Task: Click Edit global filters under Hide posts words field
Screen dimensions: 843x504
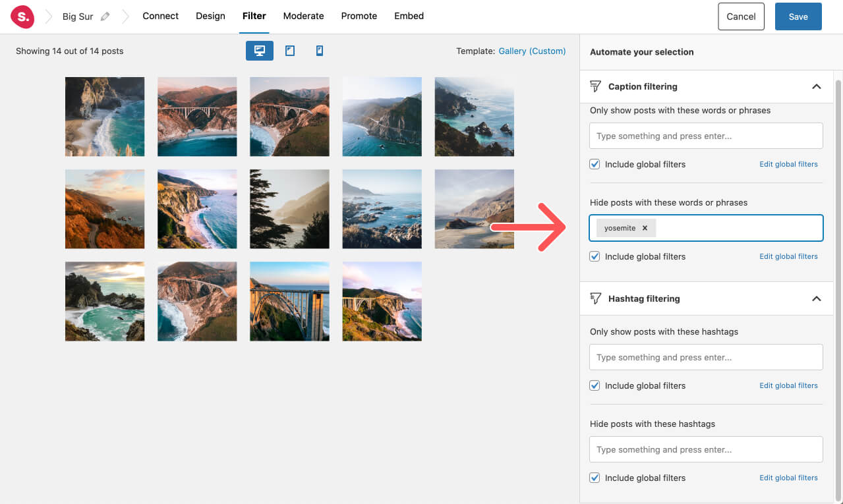Action: tap(788, 256)
